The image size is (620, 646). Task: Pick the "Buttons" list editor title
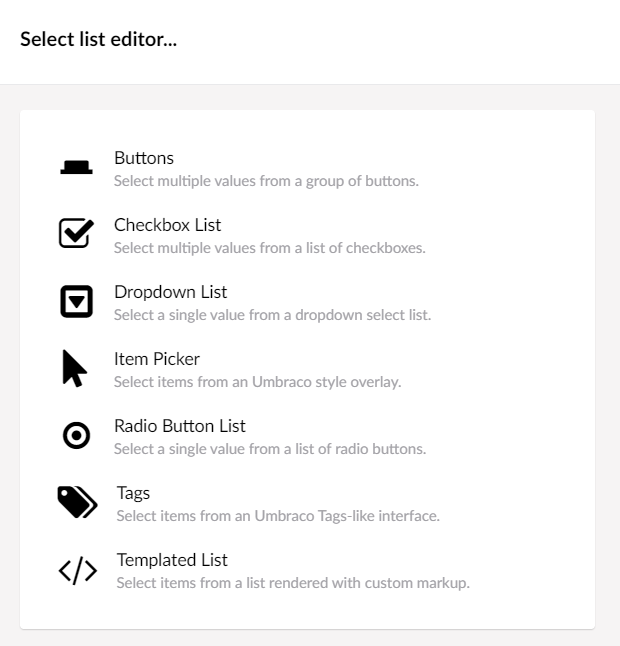(x=144, y=158)
